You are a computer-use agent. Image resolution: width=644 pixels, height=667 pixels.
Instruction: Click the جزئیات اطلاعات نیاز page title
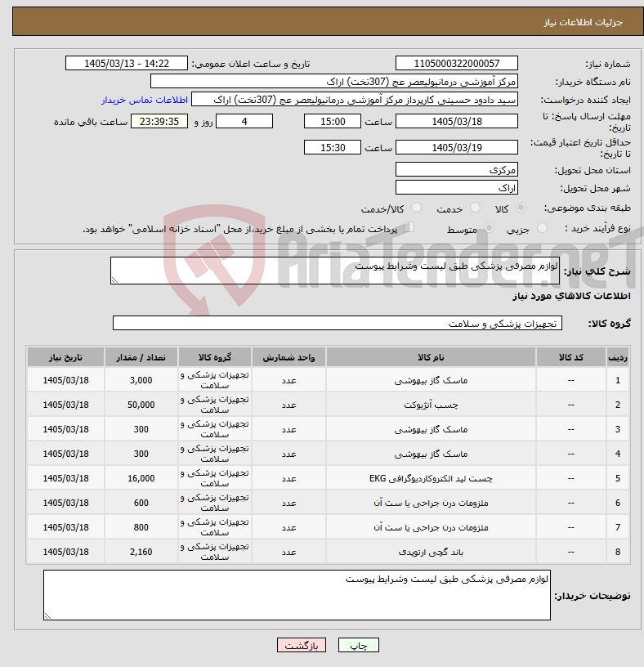pos(584,22)
